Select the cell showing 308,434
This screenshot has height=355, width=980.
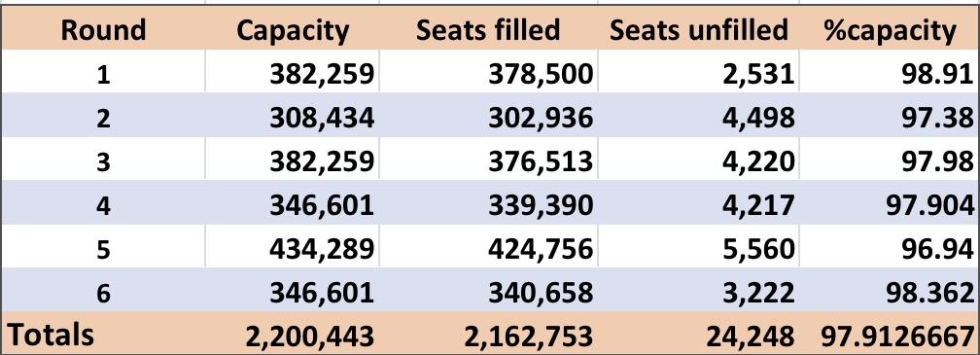pyautogui.click(x=292, y=115)
